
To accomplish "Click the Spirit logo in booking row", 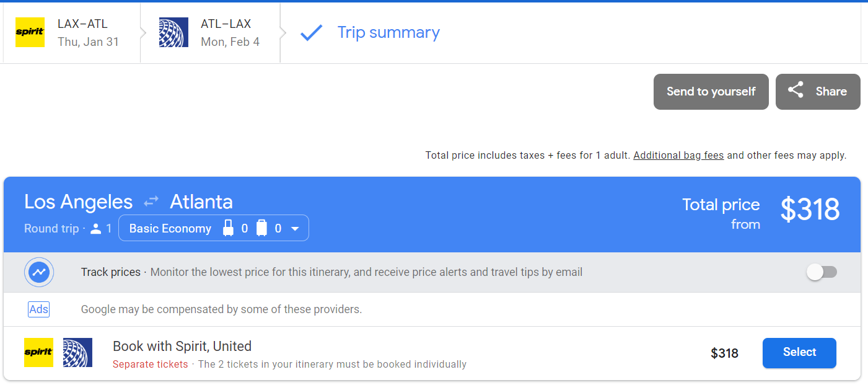I will pos(38,352).
